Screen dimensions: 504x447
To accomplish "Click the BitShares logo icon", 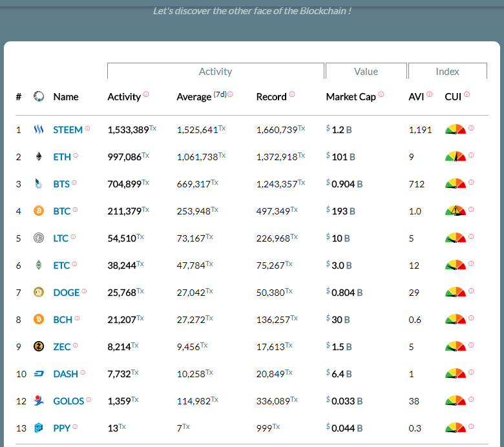I will pyautogui.click(x=39, y=184).
